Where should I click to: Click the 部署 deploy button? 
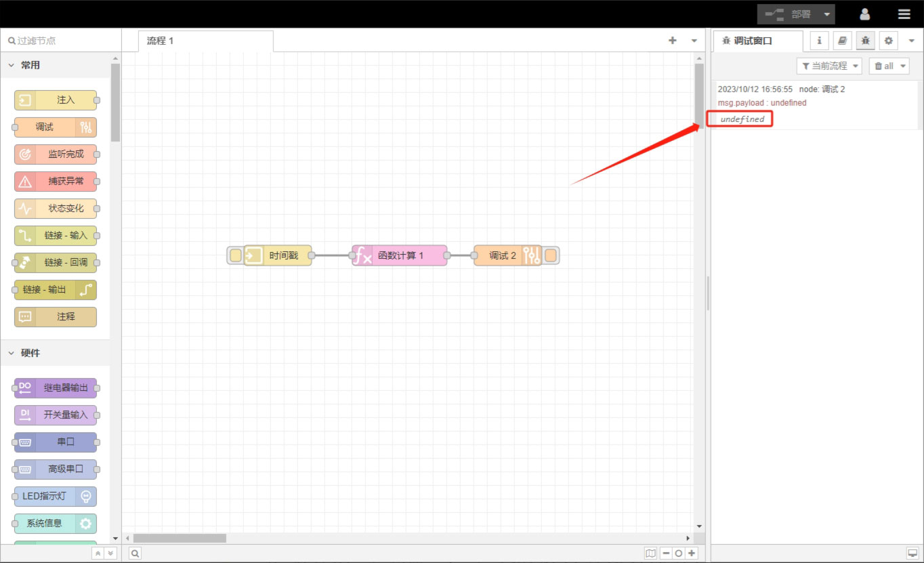point(788,14)
